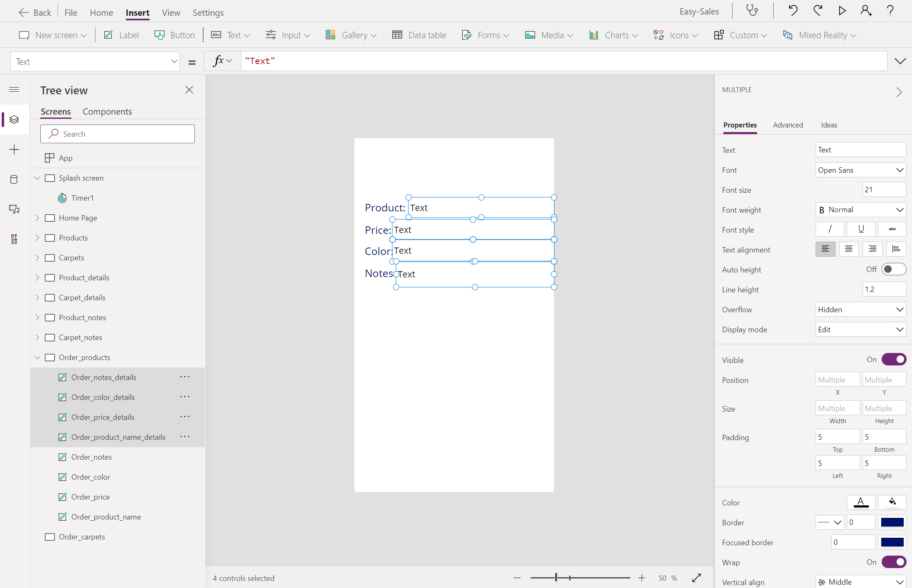Open the View menu

[171, 12]
